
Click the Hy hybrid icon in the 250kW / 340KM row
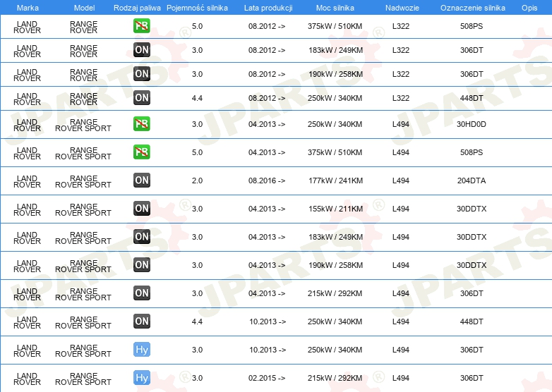click(x=142, y=350)
